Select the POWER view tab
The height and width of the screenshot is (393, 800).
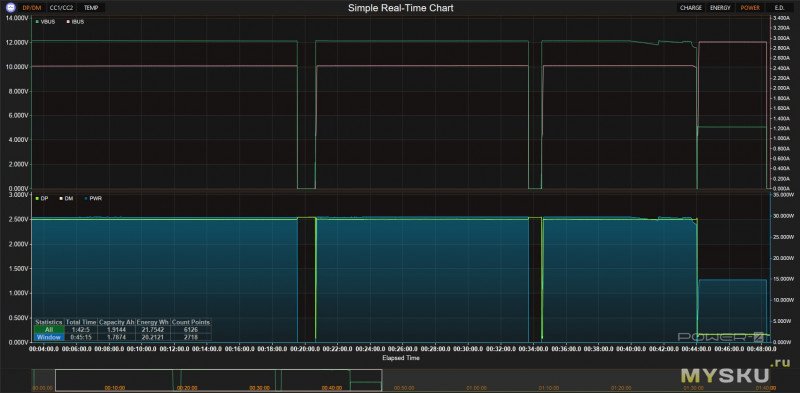click(750, 8)
